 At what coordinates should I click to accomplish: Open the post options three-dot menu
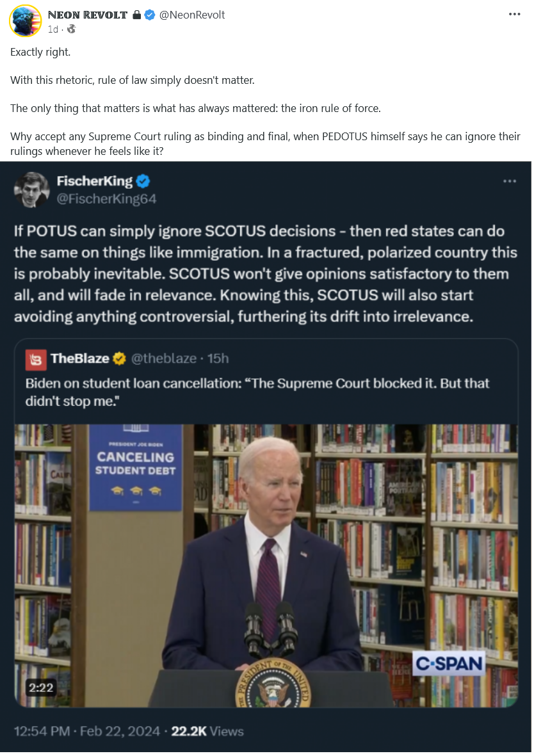pos(515,14)
